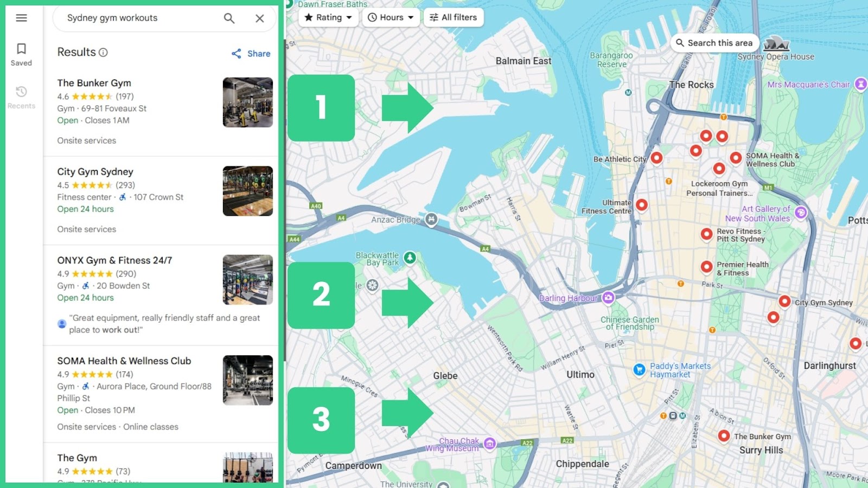Click the Glebe suburb label

click(x=445, y=376)
